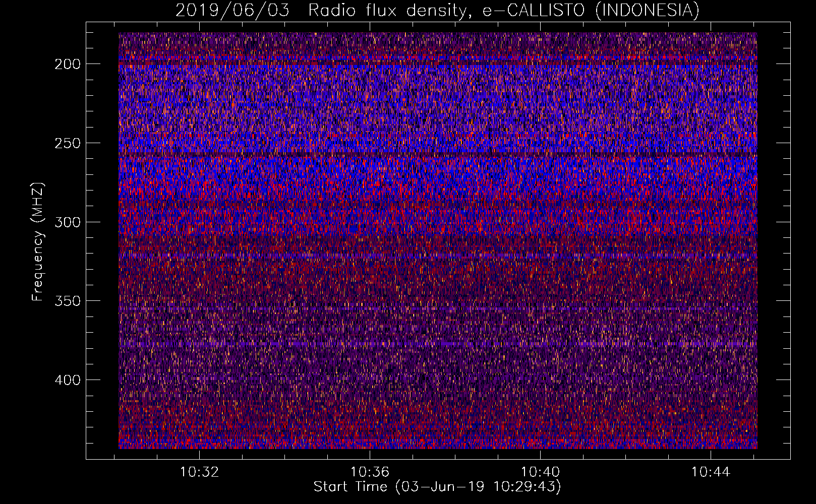816x504 pixels.
Task: Click the "200" frequency tick label
Action: [67, 64]
